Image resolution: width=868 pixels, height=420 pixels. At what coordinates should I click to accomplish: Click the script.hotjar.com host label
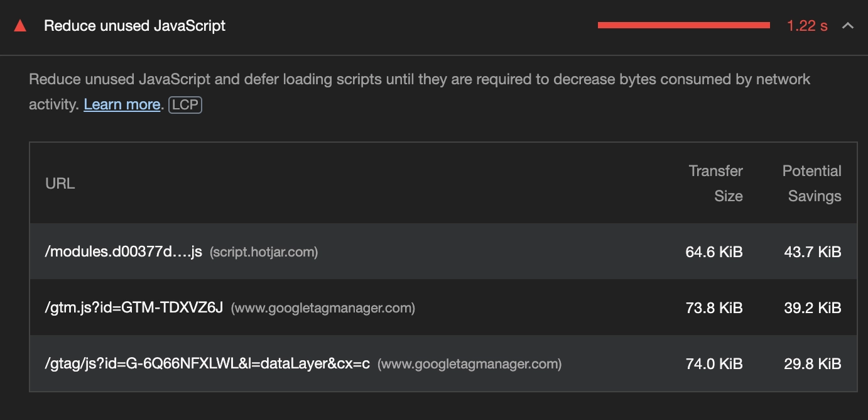point(264,252)
